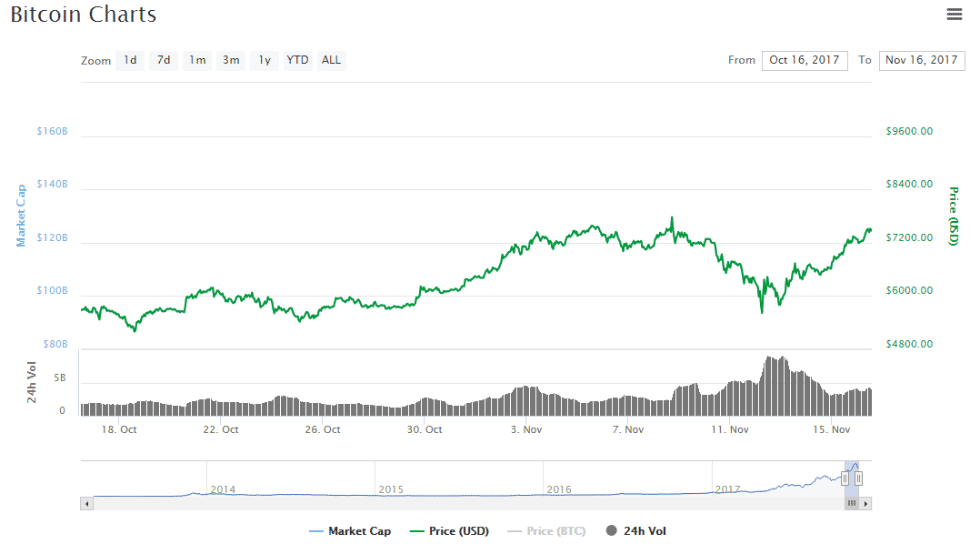
Task: Click the 2015 label in navigator
Action: tap(391, 489)
